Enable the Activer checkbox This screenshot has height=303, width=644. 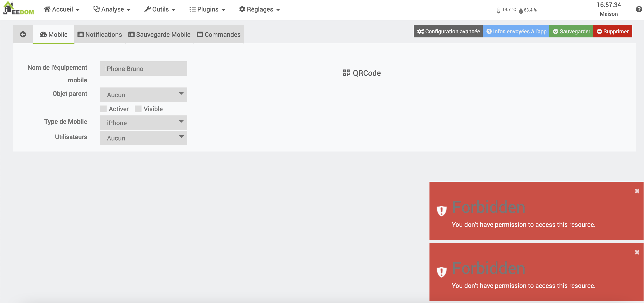coord(103,109)
